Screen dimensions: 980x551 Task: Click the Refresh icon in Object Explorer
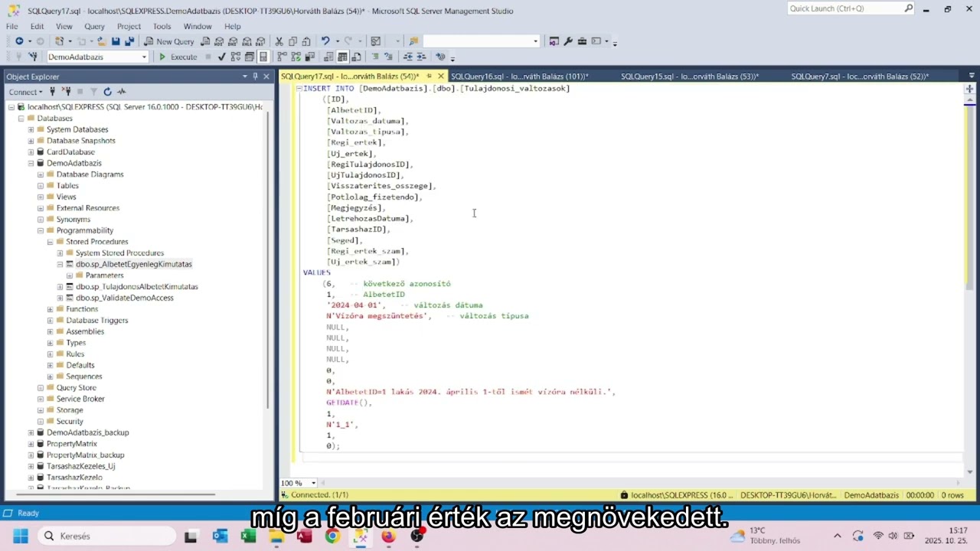(107, 92)
